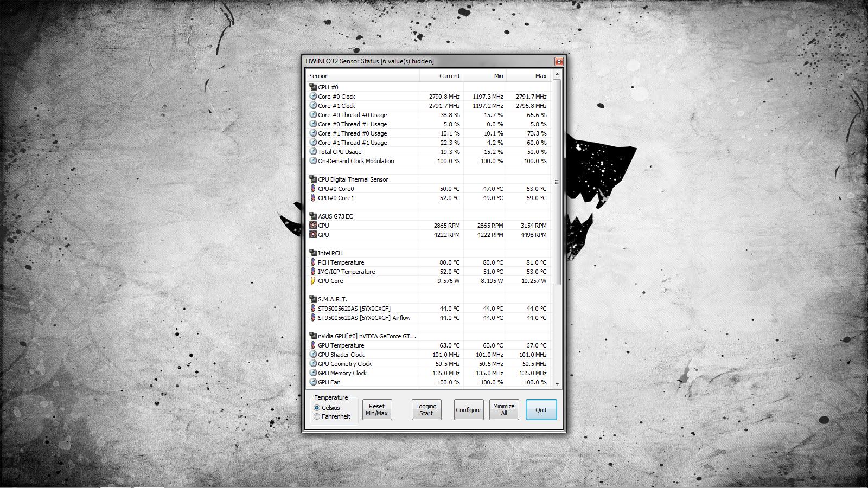
Task: Click the Min column header
Action: point(485,76)
